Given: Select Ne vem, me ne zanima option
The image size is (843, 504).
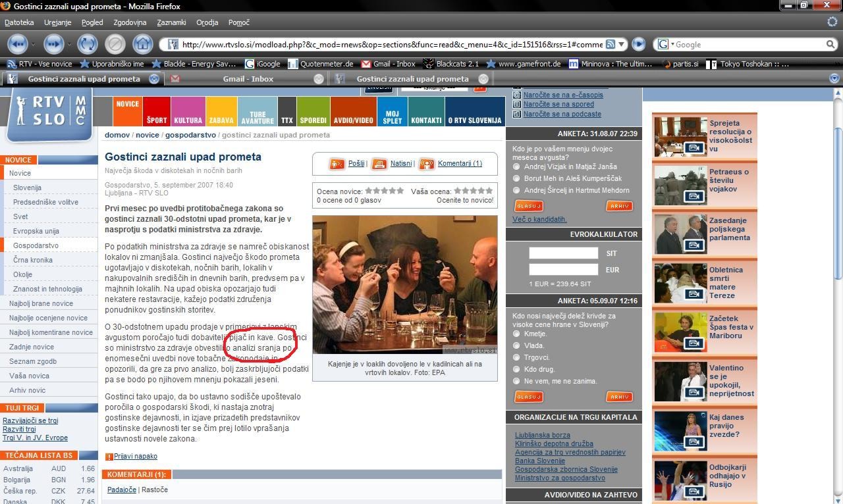Looking at the screenshot, I should 516,382.
